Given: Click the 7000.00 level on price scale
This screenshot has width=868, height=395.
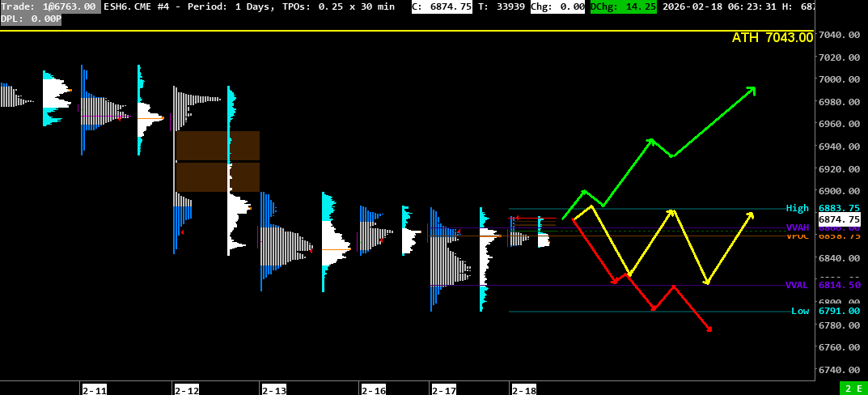Looking at the screenshot, I should [x=838, y=79].
